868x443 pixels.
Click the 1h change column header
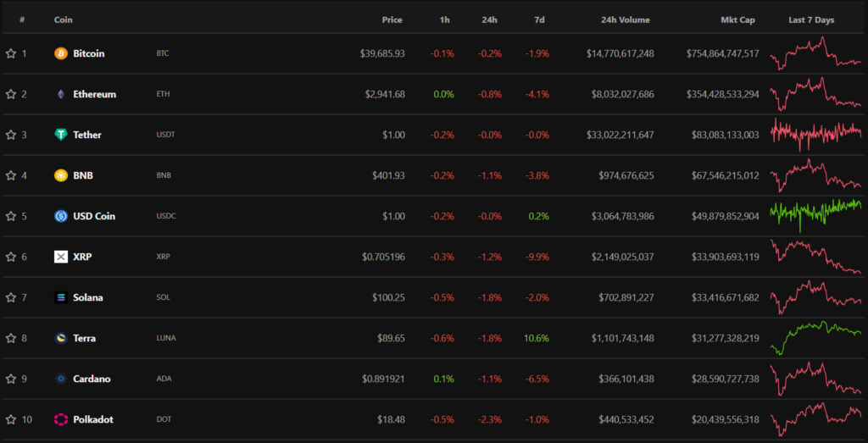tap(445, 19)
